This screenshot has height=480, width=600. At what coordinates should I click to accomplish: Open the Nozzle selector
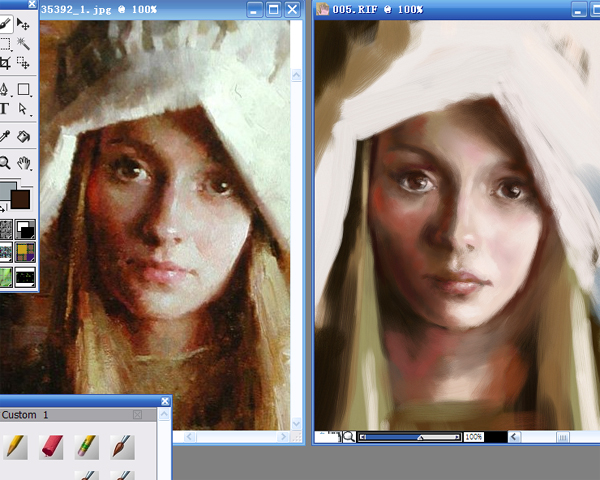25,277
